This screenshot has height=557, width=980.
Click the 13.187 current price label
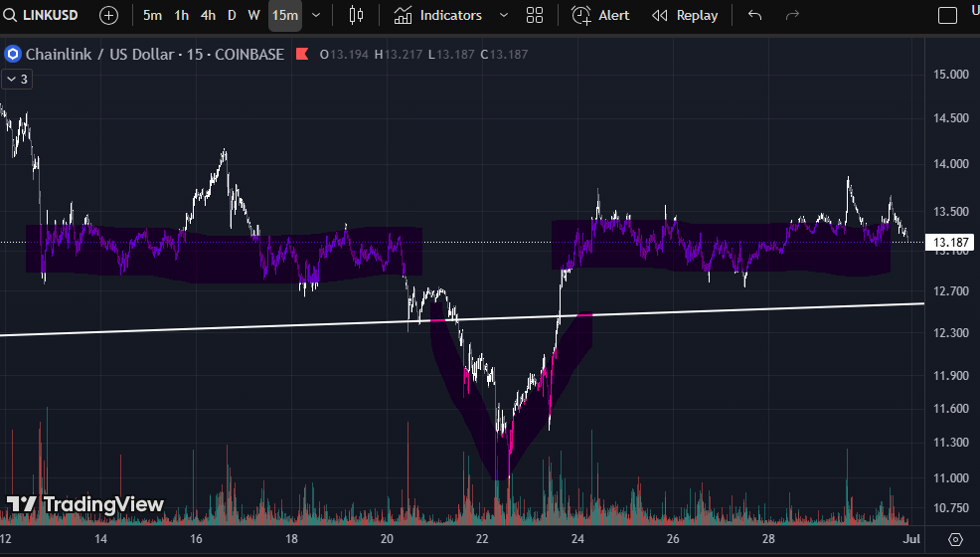pos(950,242)
